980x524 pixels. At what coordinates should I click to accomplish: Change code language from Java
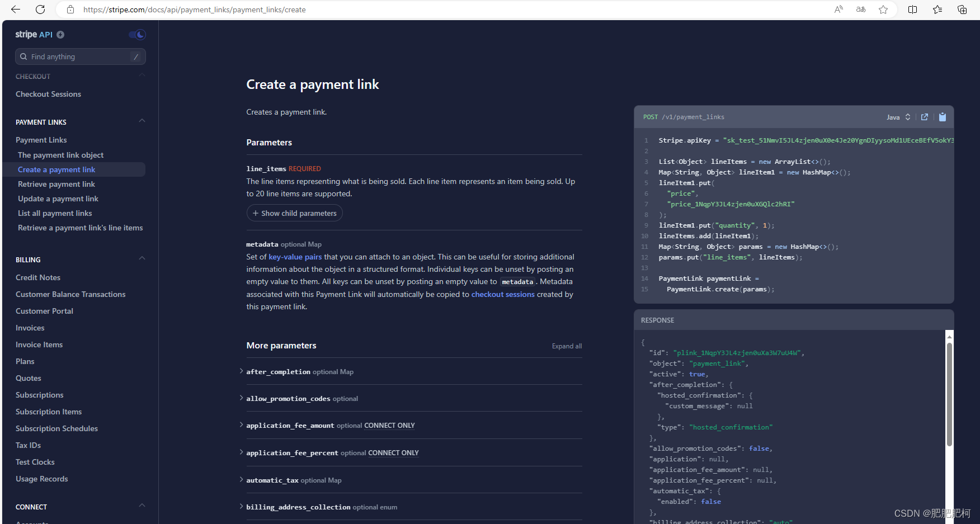coord(898,117)
